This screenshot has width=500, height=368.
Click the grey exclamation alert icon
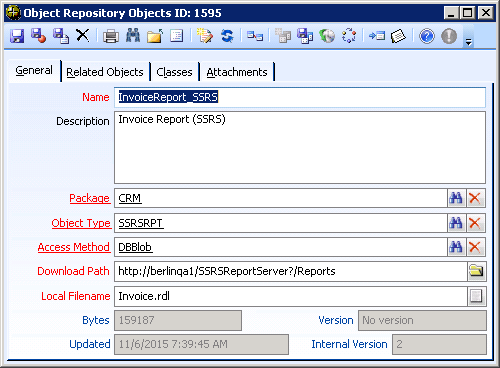point(449,36)
